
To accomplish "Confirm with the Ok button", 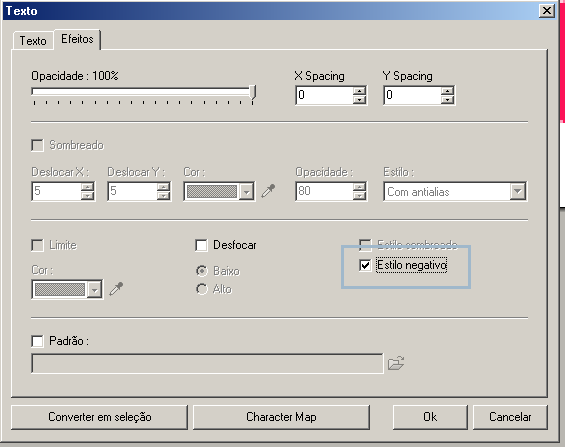I will (x=430, y=417).
